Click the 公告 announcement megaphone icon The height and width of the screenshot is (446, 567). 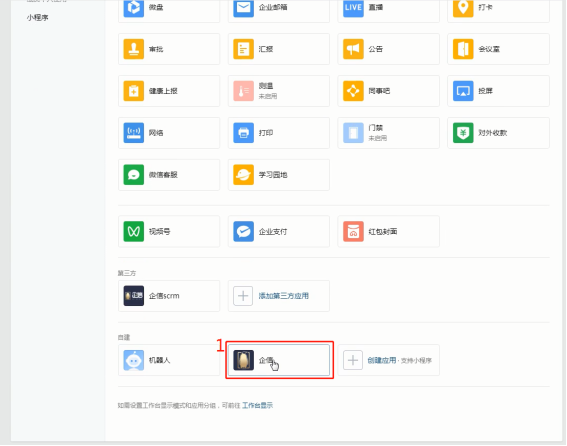(x=353, y=49)
